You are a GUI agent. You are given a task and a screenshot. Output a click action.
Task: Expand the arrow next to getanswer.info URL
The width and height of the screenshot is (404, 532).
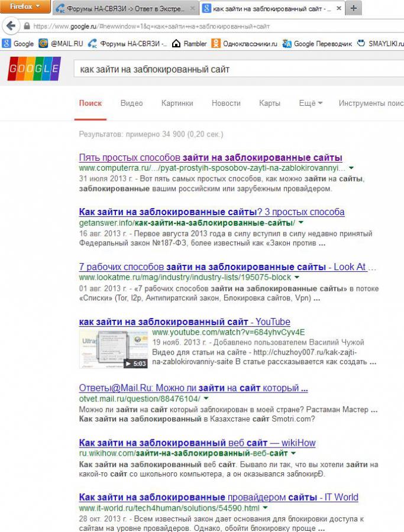coord(301,223)
